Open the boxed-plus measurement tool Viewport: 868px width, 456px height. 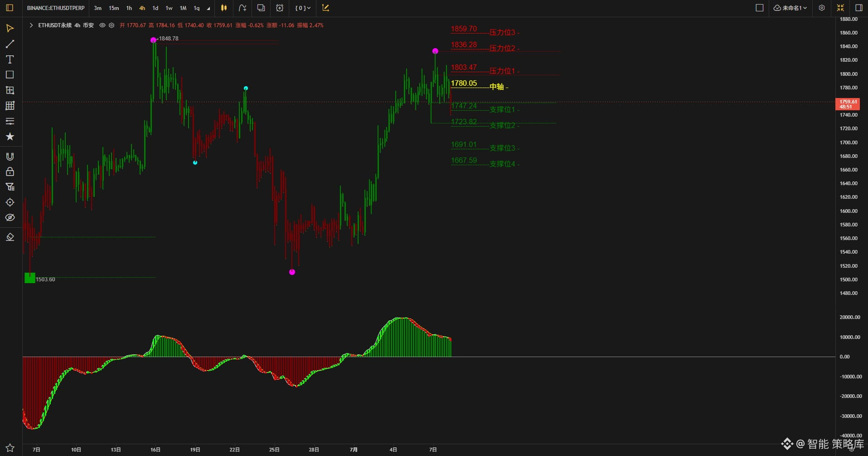pos(10,90)
